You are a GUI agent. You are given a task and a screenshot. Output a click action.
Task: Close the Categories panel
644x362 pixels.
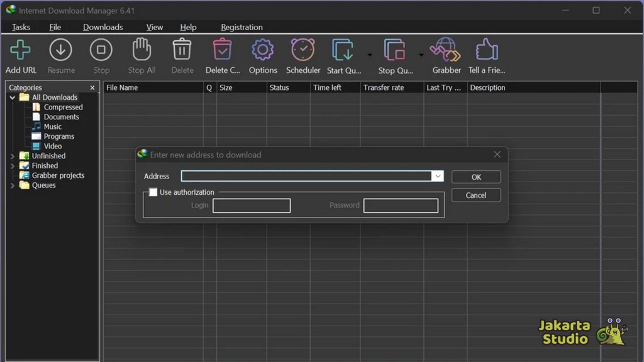pyautogui.click(x=92, y=87)
